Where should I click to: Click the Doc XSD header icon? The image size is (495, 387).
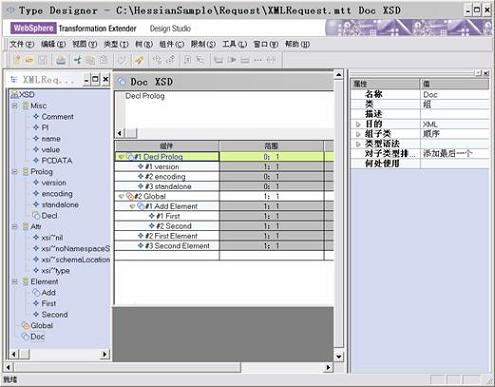point(122,82)
